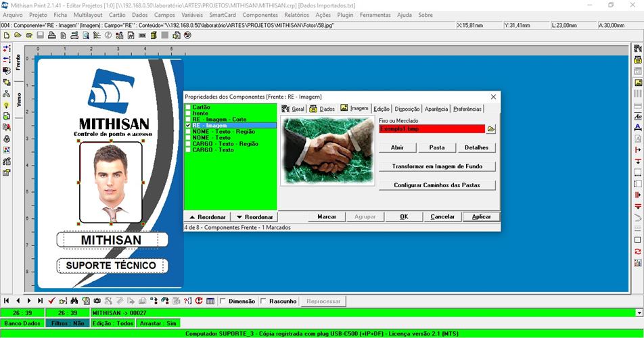The height and width of the screenshot is (338, 644).
Task: Click the chart icon at bottom of right toolbar
Action: click(638, 263)
